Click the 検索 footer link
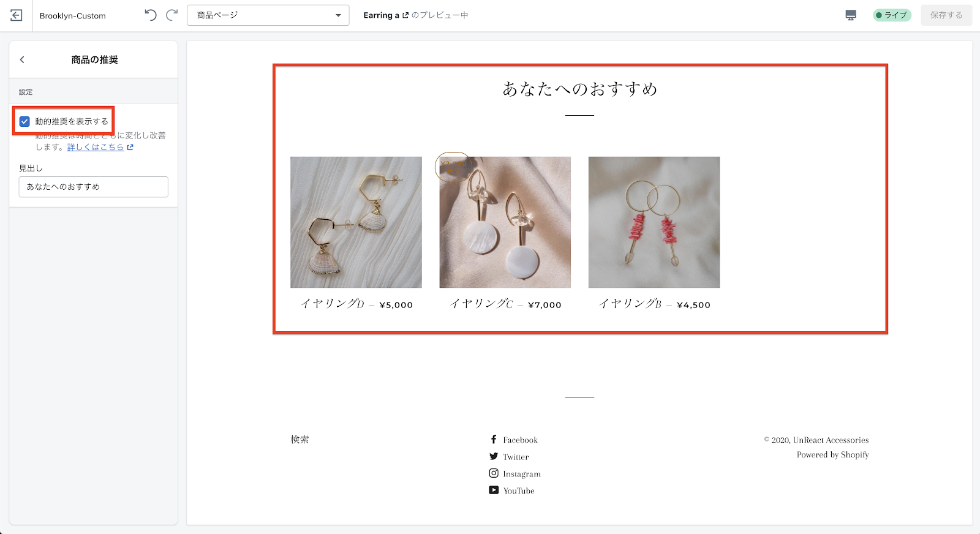 point(300,440)
